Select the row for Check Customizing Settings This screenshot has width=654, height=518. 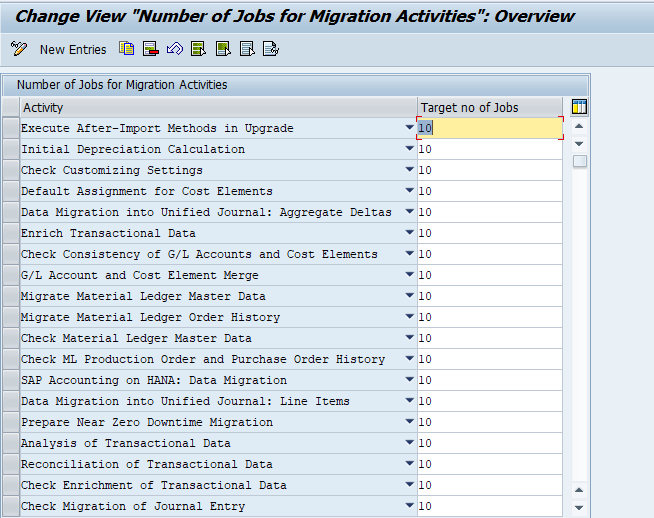(x=10, y=170)
